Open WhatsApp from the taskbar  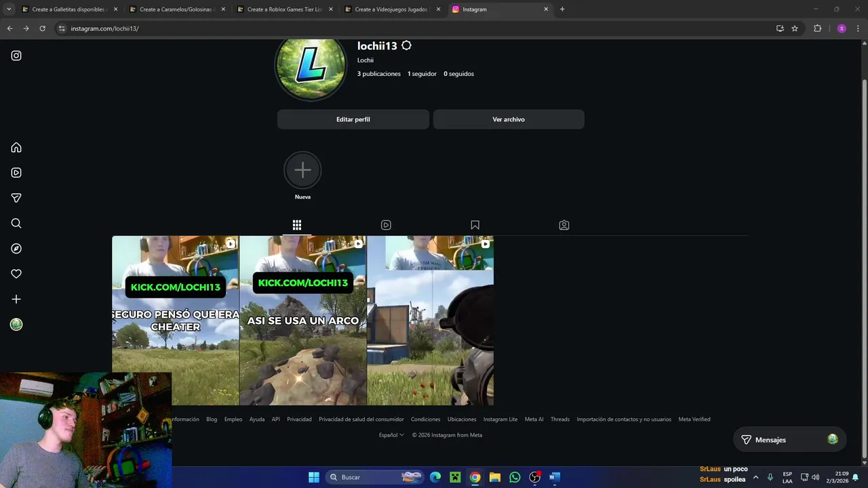[x=515, y=477]
